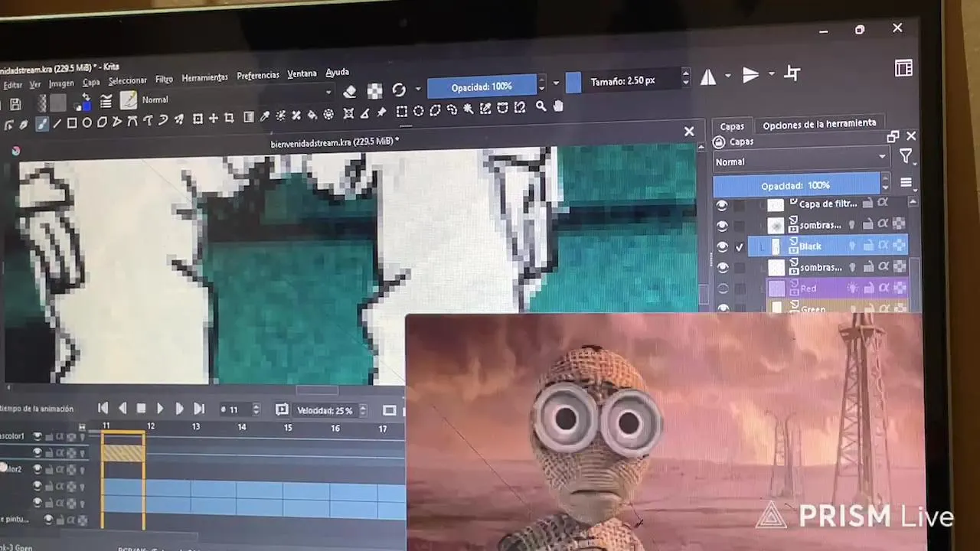Open dropdown arrow next to reload preset
This screenshot has height=551, width=980.
[x=417, y=90]
